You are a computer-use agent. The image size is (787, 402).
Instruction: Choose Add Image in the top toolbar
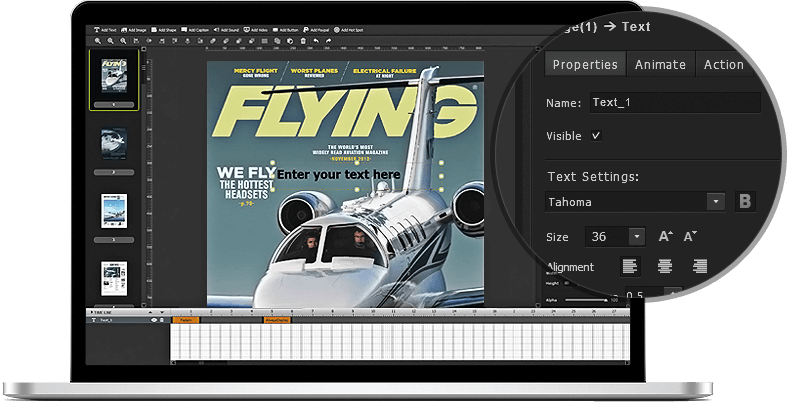coord(134,30)
